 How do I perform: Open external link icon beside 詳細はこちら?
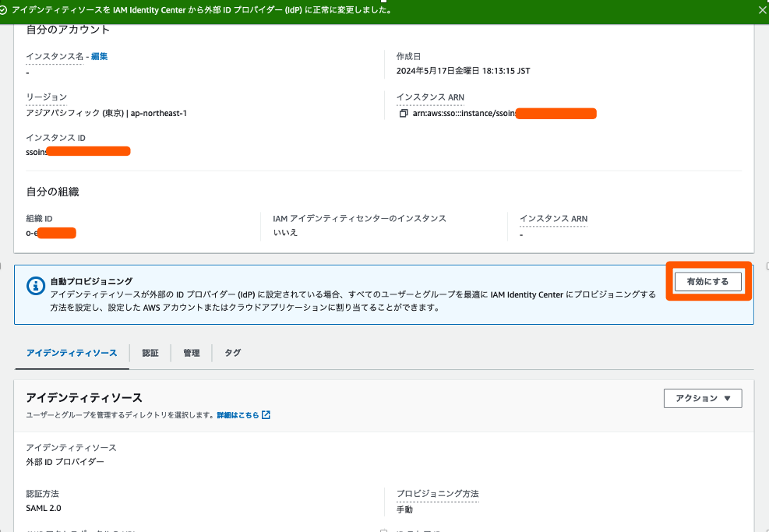266,415
